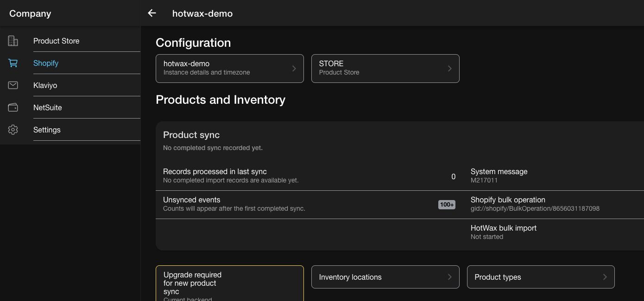Viewport: 644px width, 301px height.
Task: Open Klaviyo in the sidebar
Action: pos(70,85)
